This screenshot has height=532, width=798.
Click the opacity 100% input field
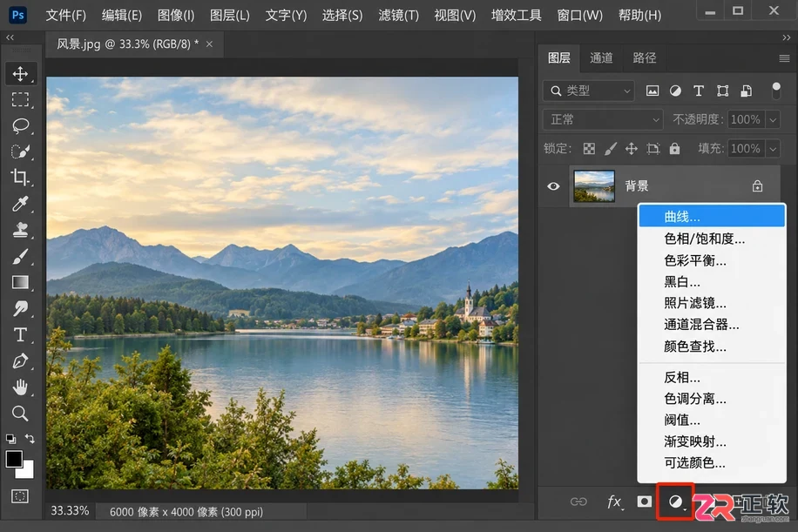pos(746,119)
